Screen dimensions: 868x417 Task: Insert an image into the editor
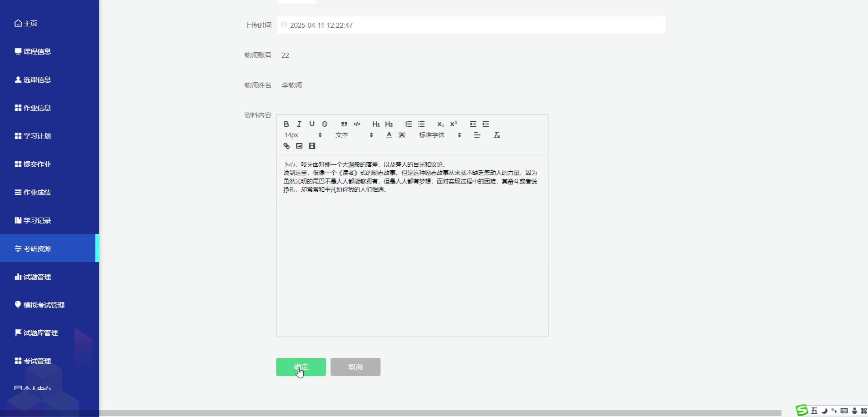(x=299, y=146)
